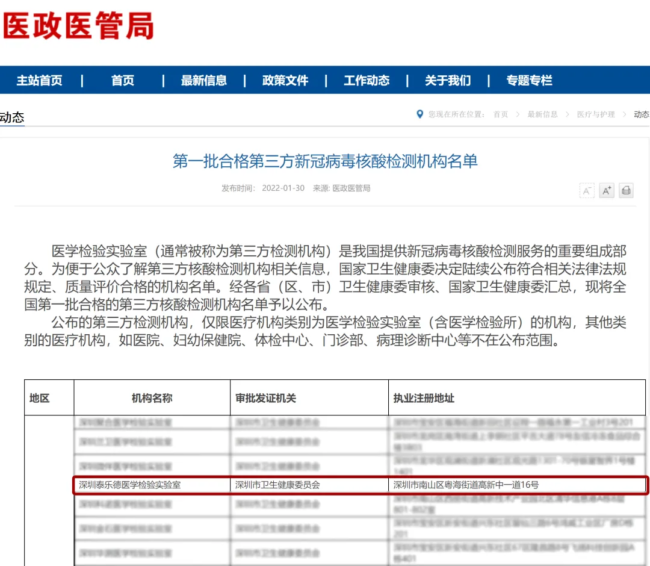The height and width of the screenshot is (566, 650).
Task: Open the 工作动态 navigation item
Action: [x=366, y=81]
